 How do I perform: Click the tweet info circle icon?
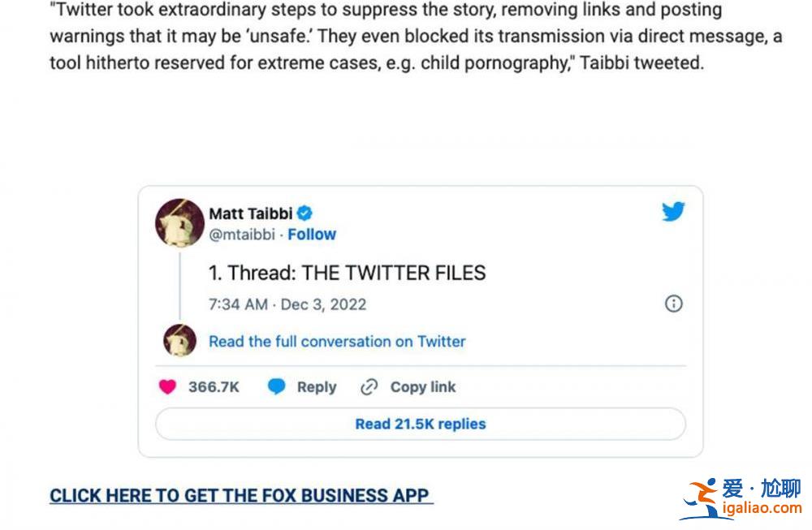(673, 304)
